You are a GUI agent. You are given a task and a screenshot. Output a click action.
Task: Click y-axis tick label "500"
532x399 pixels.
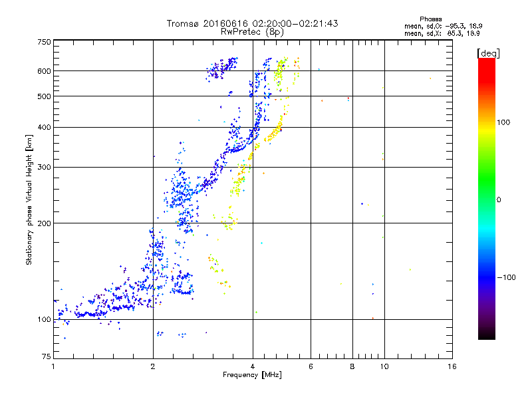[x=44, y=96]
